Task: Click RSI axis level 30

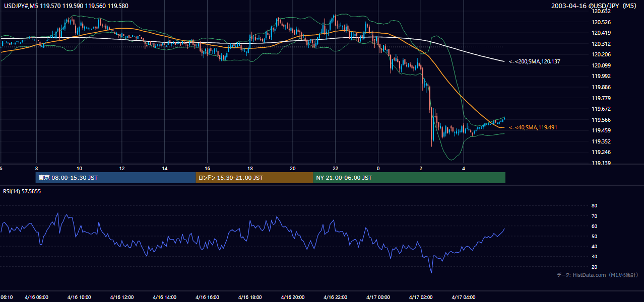Action: (x=594, y=257)
